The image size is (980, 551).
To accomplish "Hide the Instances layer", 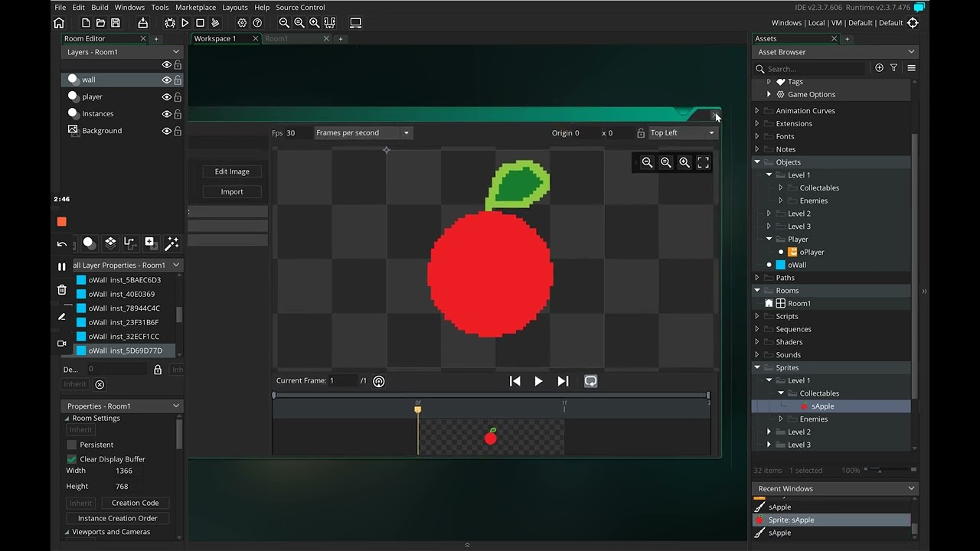I will pos(166,114).
